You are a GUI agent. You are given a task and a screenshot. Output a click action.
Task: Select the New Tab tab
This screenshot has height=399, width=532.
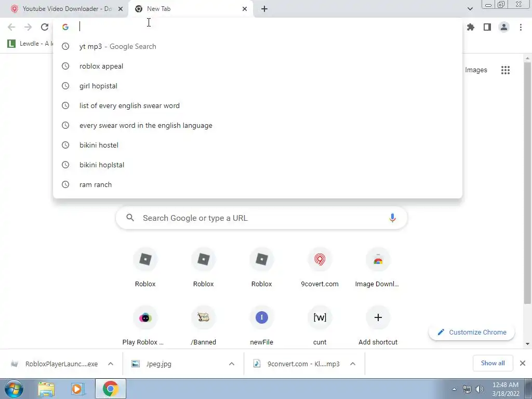pos(191,9)
